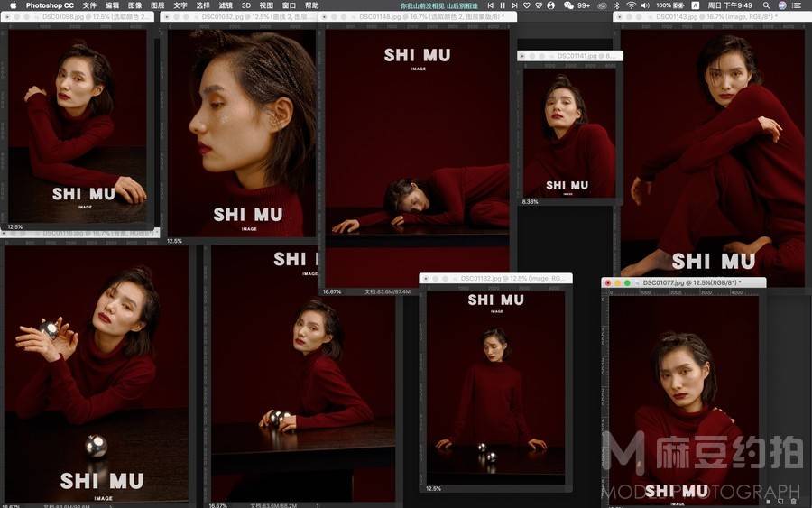Screen dimensions: 812x508
Task: Open the Creative Cloud menu bar icon
Action: [602, 5]
